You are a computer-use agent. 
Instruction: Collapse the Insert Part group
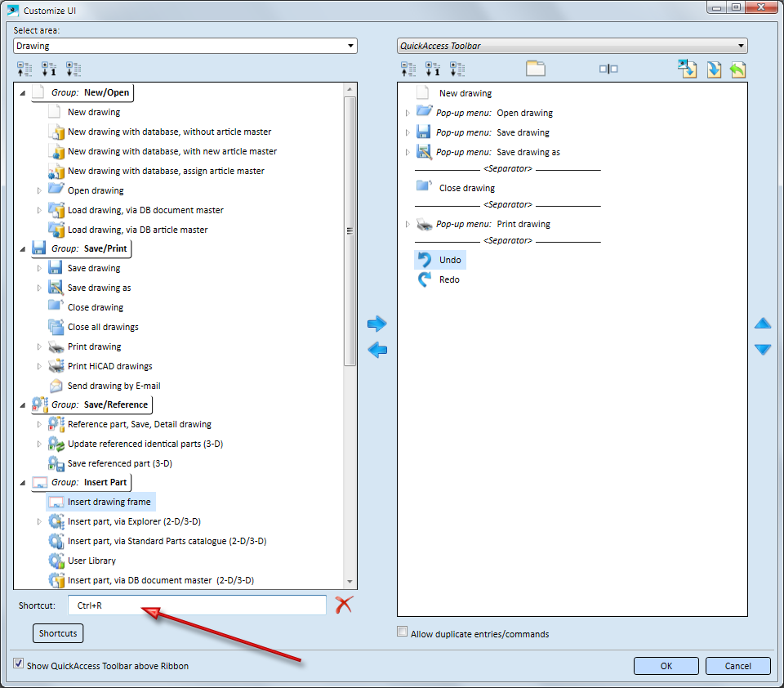[x=22, y=483]
